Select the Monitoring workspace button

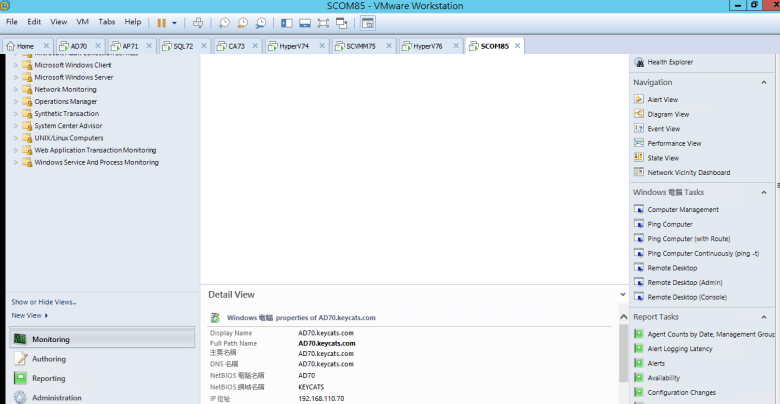(x=50, y=339)
